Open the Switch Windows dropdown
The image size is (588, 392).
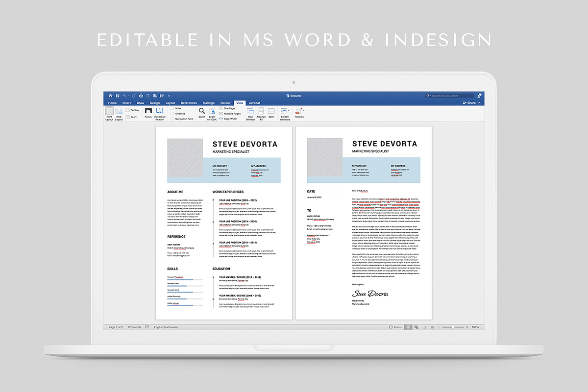point(285,114)
